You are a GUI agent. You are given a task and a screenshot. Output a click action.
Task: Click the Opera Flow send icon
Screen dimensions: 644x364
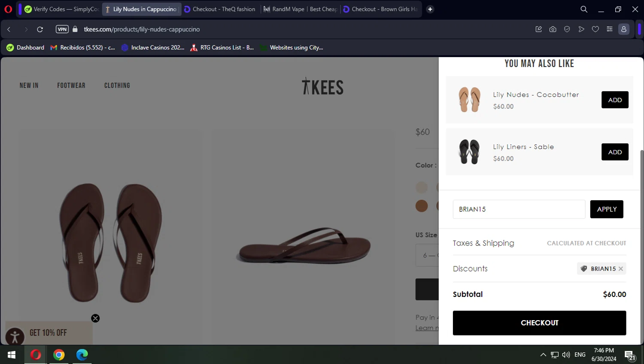[581, 29]
